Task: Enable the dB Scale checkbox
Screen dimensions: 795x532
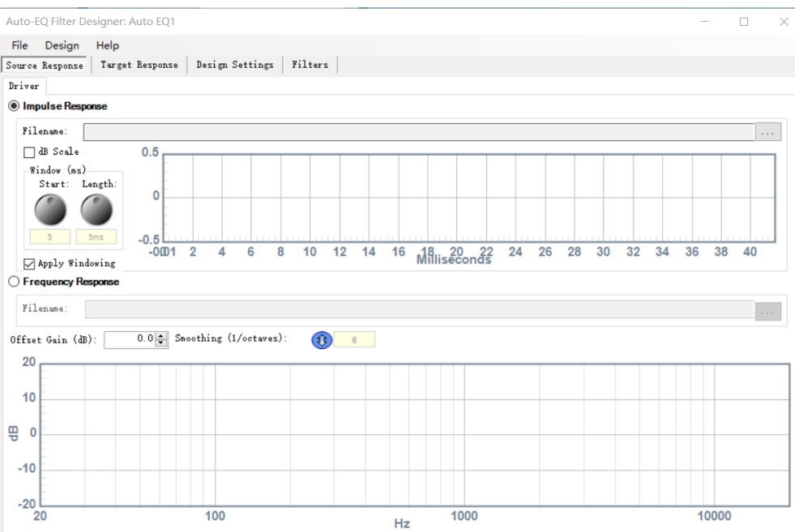Action: pos(29,152)
